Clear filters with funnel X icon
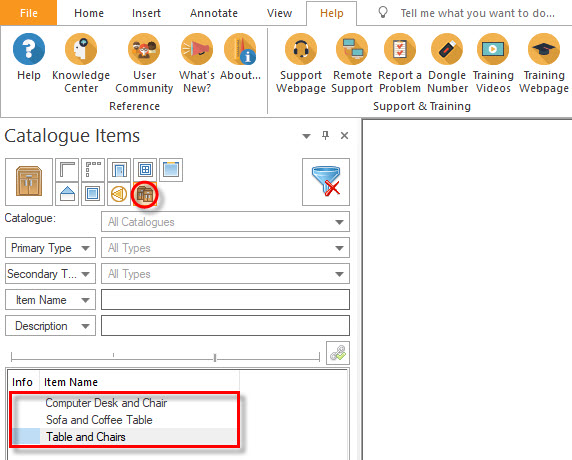572x460 pixels. [x=326, y=182]
